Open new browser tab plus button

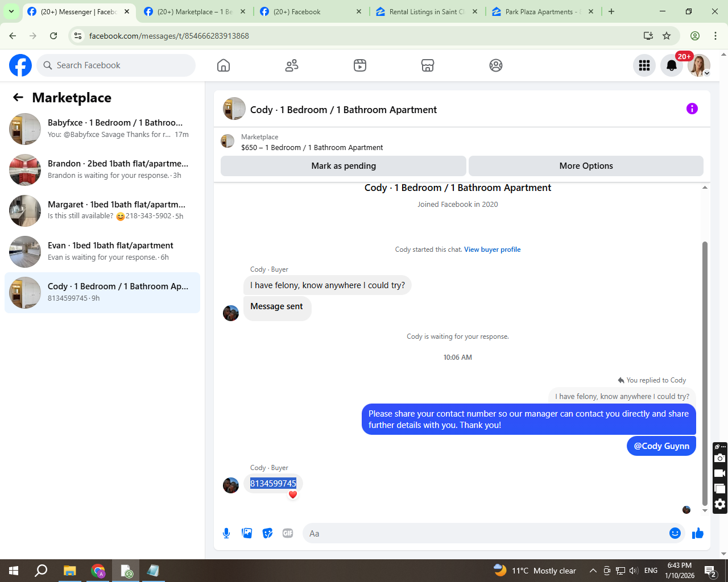611,11
